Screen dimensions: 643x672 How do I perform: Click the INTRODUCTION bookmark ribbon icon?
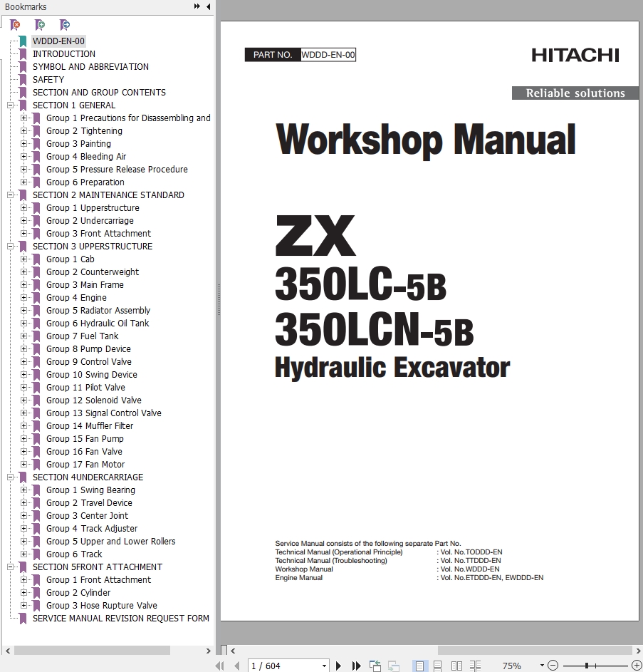23,54
